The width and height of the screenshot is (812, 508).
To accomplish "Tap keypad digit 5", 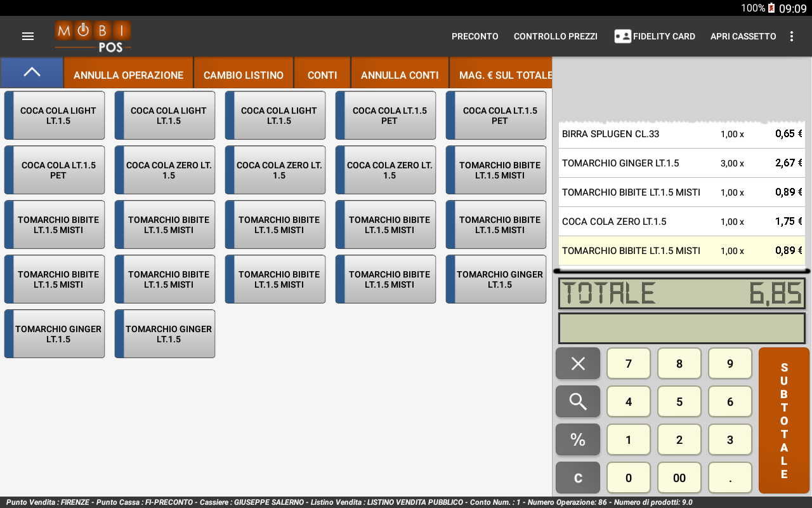I will 679,401.
